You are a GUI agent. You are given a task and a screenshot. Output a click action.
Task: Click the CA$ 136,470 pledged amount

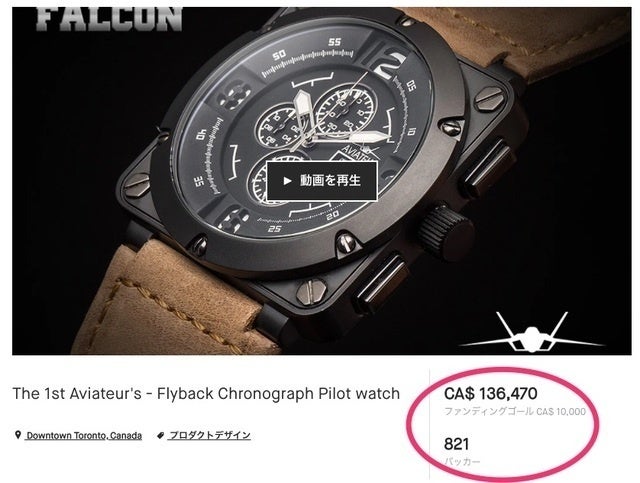click(x=491, y=394)
